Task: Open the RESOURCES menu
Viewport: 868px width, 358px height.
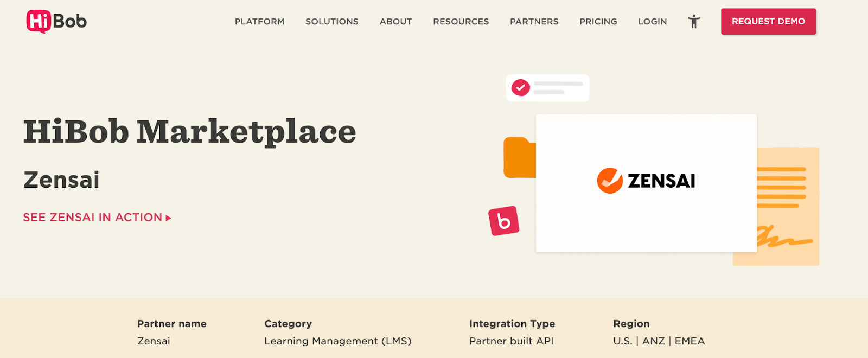Action: (461, 22)
